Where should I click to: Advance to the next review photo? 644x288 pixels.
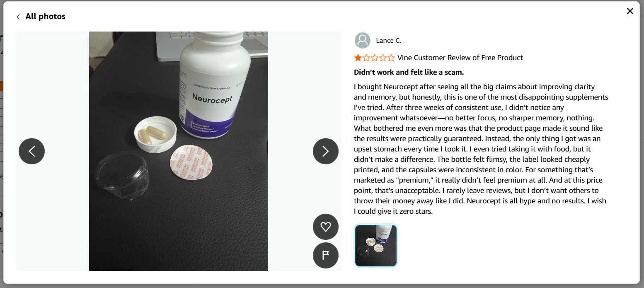326,151
